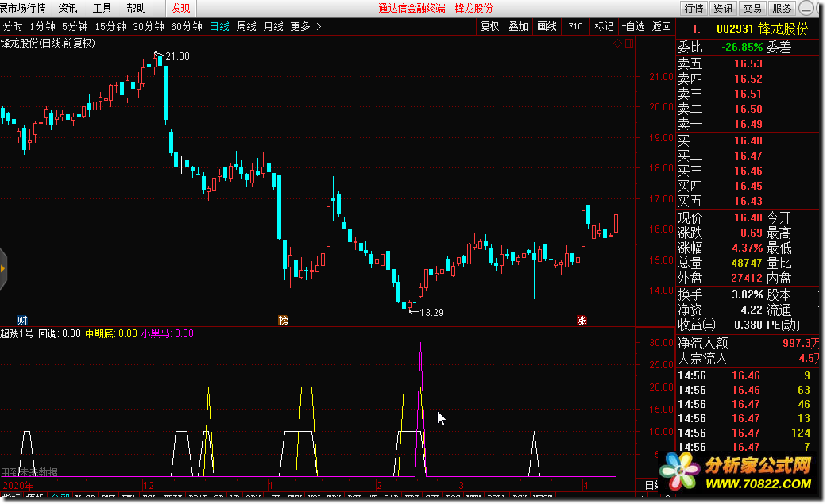This screenshot has width=827, height=504.
Task: Click the 返回 back button
Action: point(662,26)
